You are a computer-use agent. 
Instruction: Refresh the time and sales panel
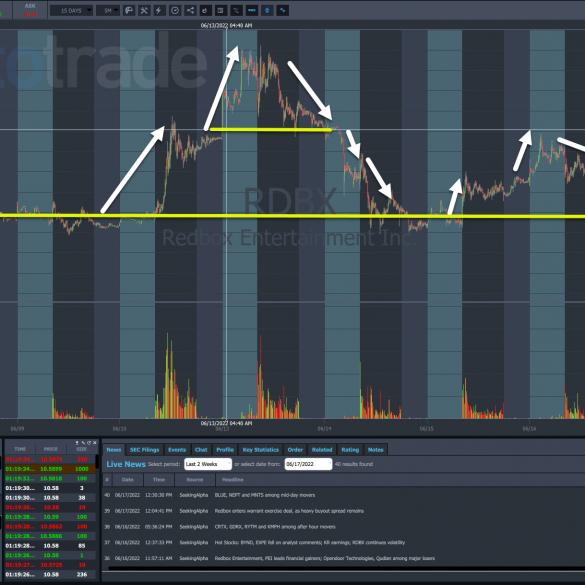(89, 442)
